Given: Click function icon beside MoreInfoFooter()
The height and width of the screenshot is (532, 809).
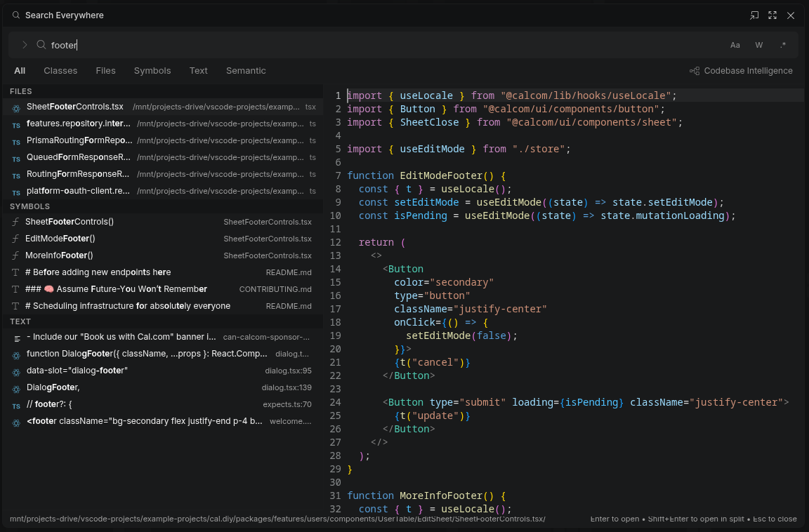Looking at the screenshot, I should tap(15, 255).
